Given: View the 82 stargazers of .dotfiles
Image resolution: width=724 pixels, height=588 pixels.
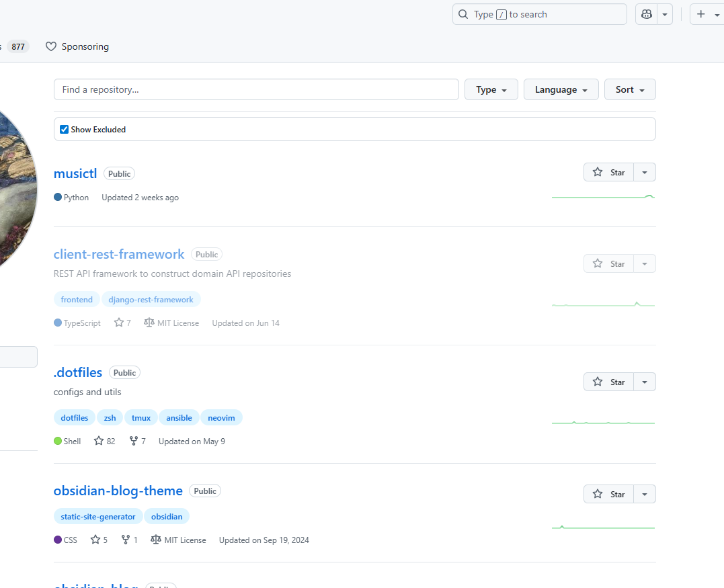Looking at the screenshot, I should (104, 441).
